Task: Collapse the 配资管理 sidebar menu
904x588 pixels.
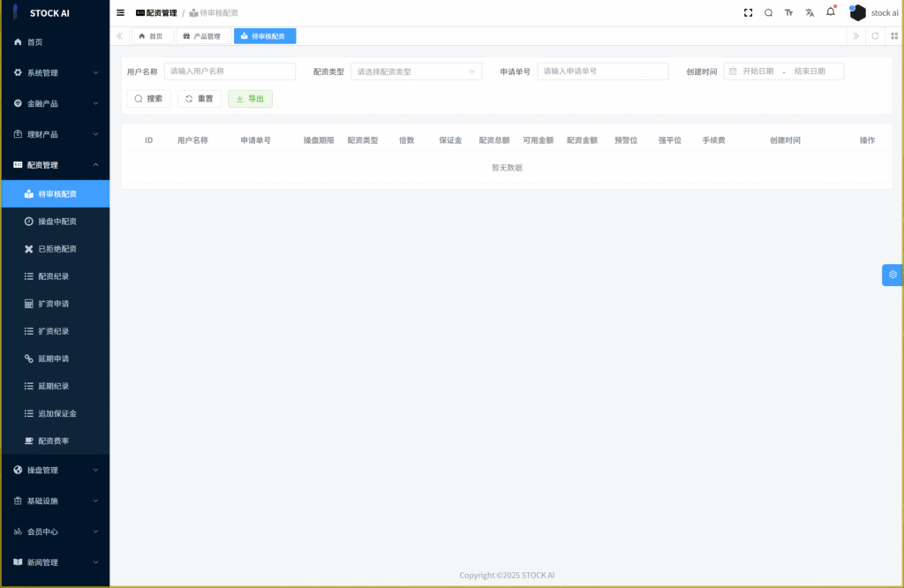Action: [x=55, y=165]
